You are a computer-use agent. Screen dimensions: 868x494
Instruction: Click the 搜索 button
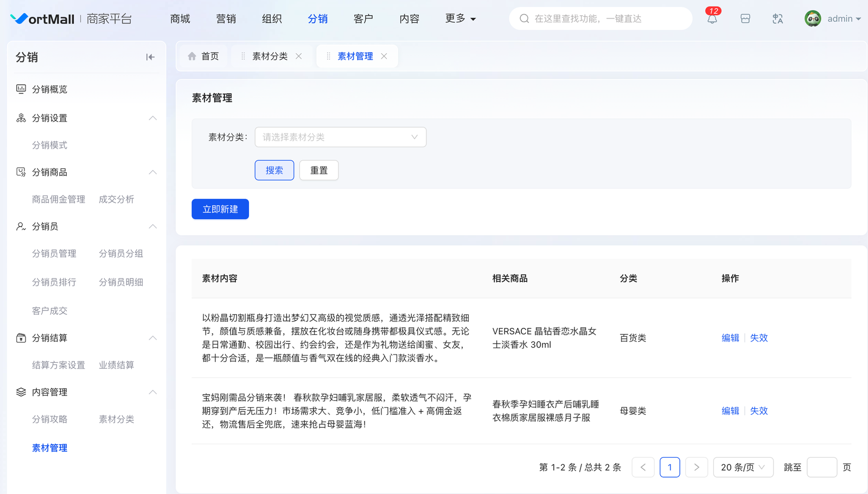tap(274, 170)
